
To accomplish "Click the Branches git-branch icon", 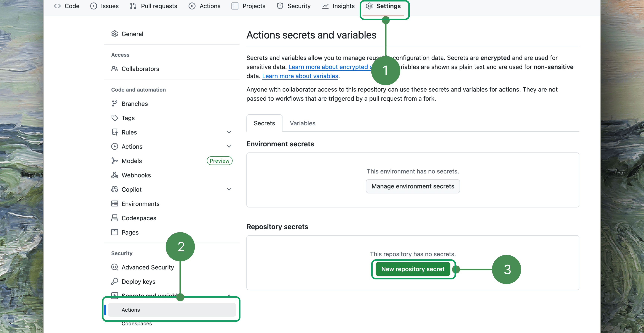I will (114, 104).
